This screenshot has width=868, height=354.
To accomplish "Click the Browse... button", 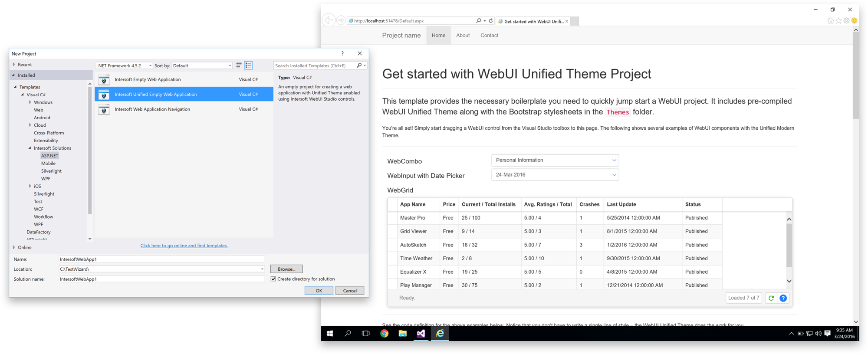I will click(x=286, y=269).
